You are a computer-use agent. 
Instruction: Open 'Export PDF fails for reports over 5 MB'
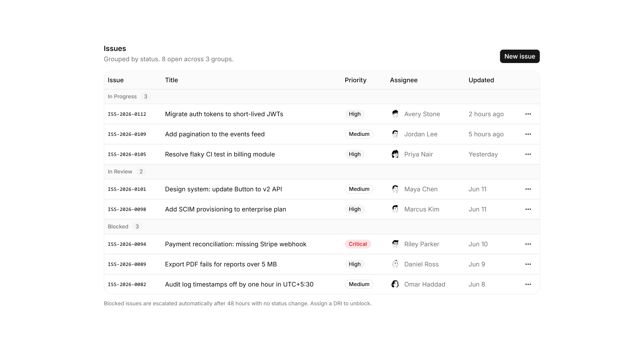click(221, 264)
